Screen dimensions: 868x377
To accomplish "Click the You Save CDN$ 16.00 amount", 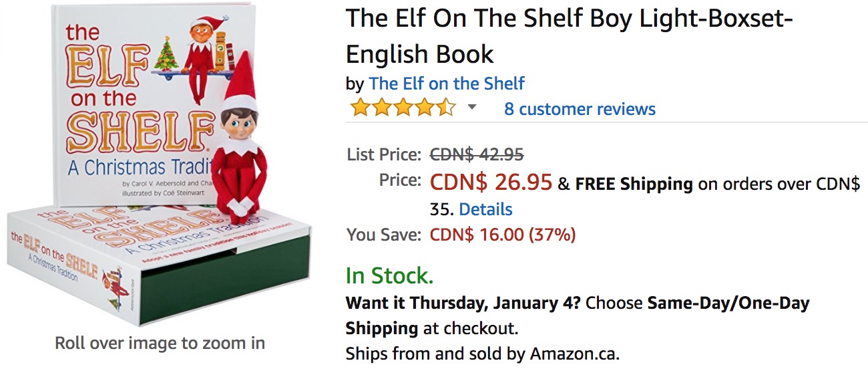I will 502,235.
